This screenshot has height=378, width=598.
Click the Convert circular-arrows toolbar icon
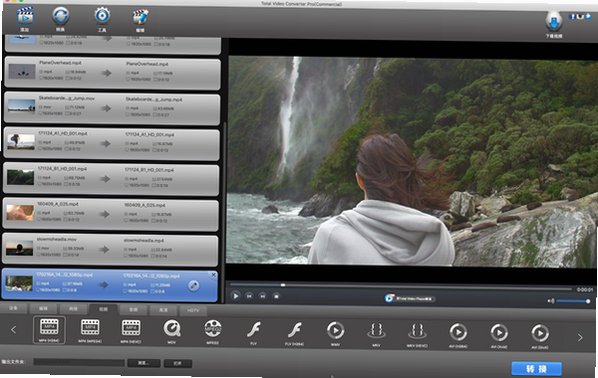(x=60, y=16)
